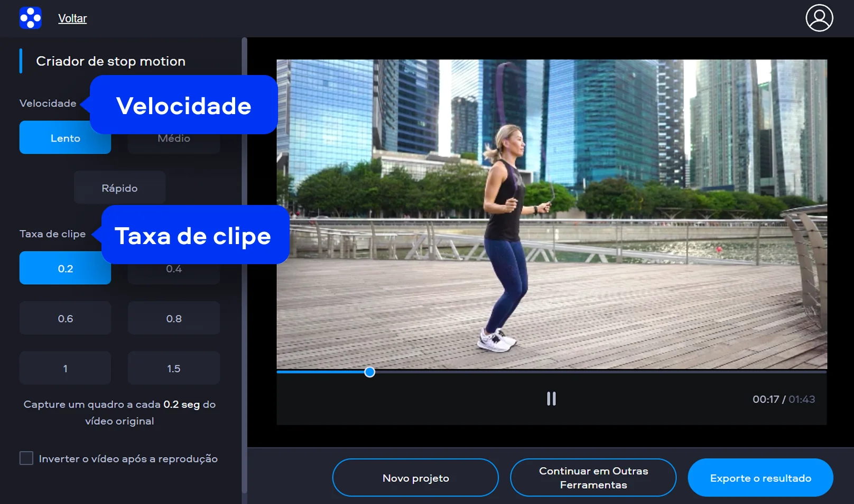Choose the 0.6 clip rate
Viewport: 854px width, 504px height.
point(66,319)
